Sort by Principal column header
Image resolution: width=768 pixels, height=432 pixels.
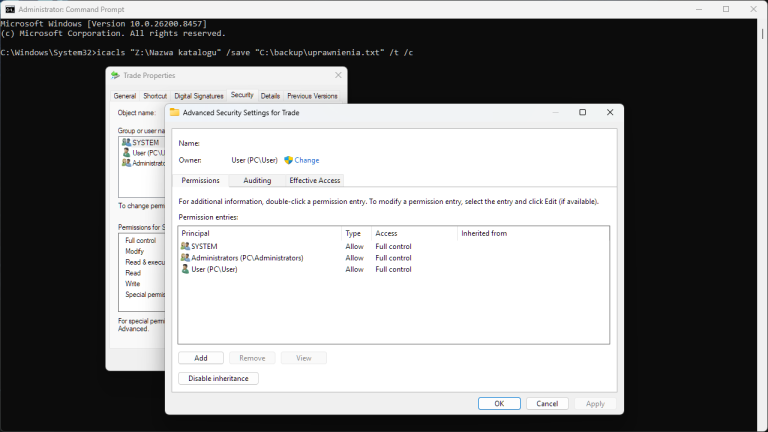coord(260,234)
